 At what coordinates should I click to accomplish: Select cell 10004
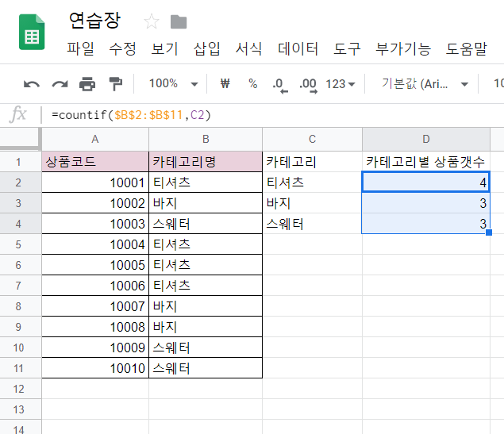[95, 244]
